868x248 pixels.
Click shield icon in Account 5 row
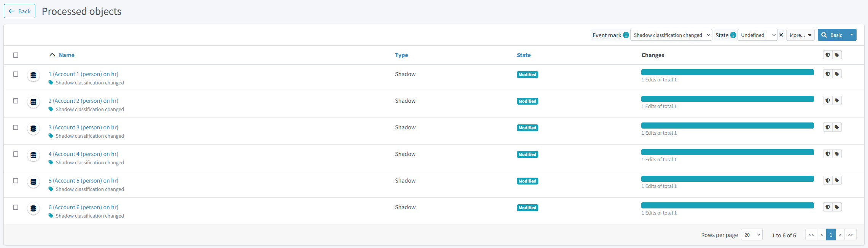(828, 181)
